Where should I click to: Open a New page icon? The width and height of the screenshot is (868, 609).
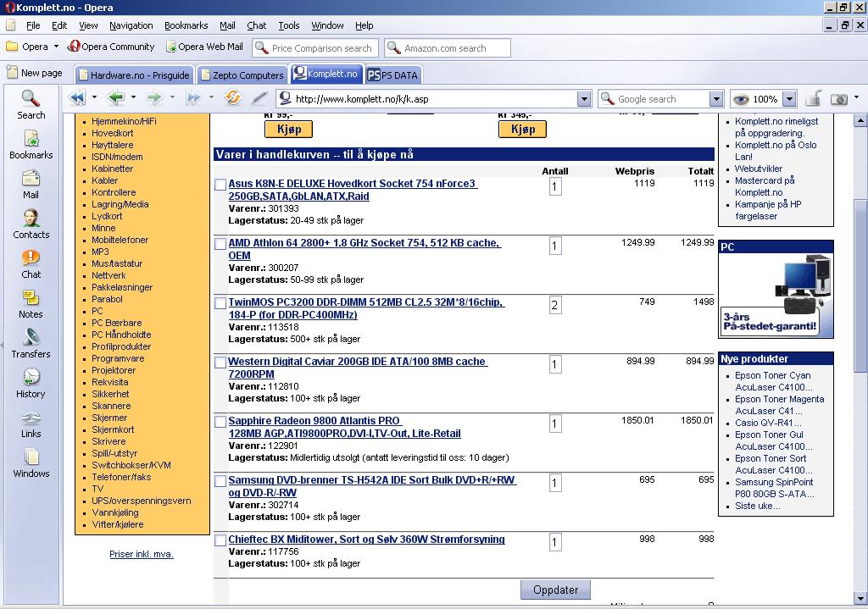12,73
